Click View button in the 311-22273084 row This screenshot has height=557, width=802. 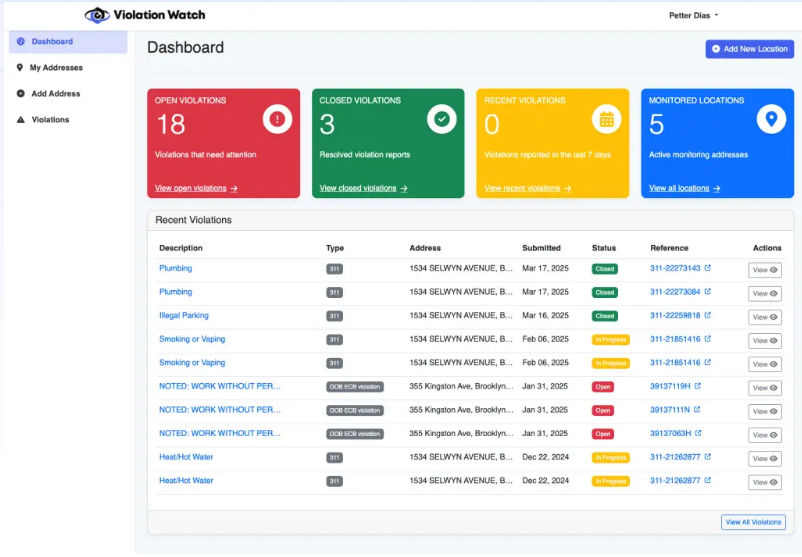click(x=765, y=294)
